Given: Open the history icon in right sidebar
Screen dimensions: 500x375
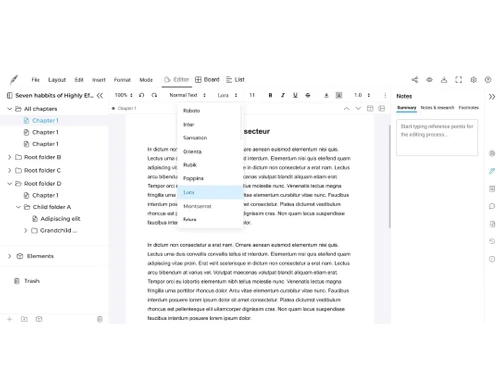Looking at the screenshot, I should tap(492, 241).
